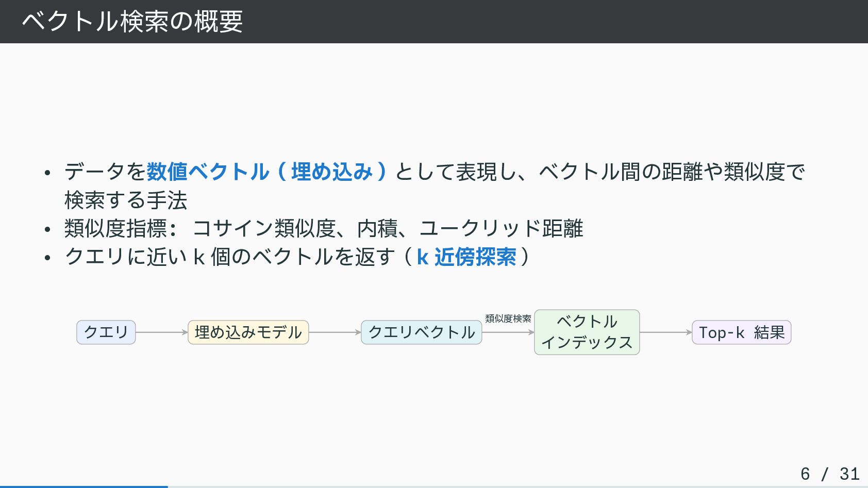Click the first bullet point dot
868x488 pixels.
click(x=47, y=173)
